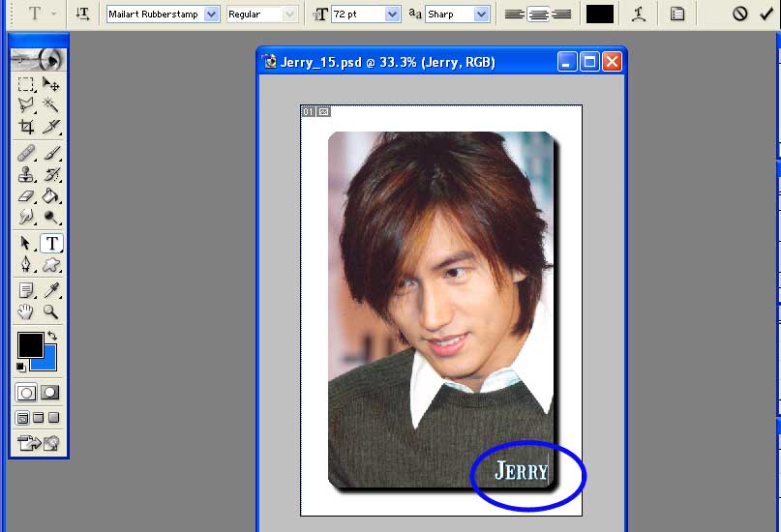Select the Crop tool
781x532 pixels.
tap(26, 127)
